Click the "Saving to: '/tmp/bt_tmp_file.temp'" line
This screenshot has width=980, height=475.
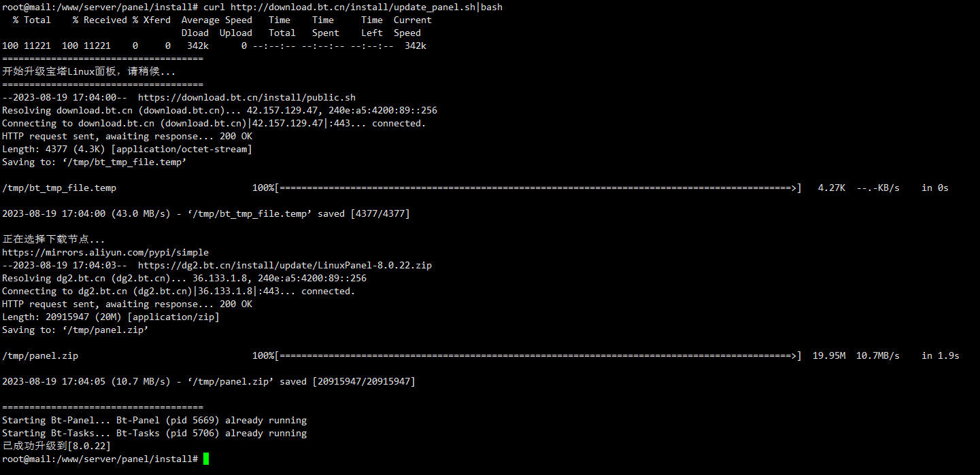point(95,162)
